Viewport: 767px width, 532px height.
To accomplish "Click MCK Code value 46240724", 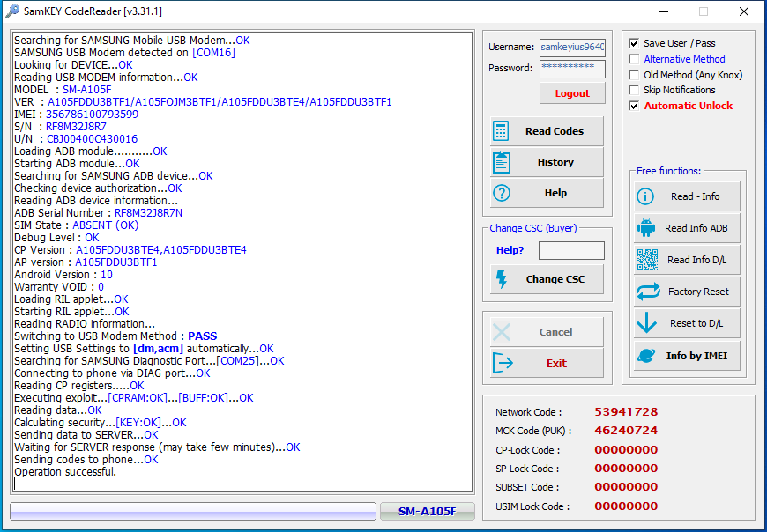I will tap(626, 431).
